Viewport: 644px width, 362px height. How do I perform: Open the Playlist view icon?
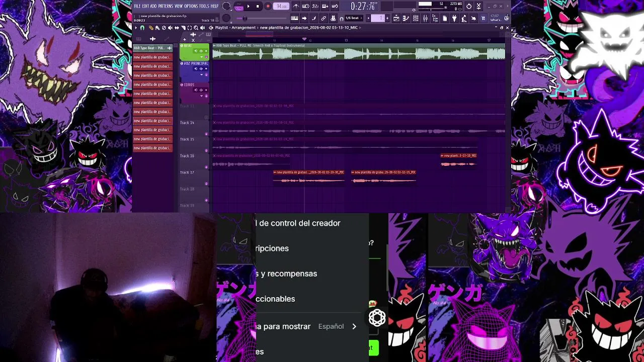pos(396,18)
